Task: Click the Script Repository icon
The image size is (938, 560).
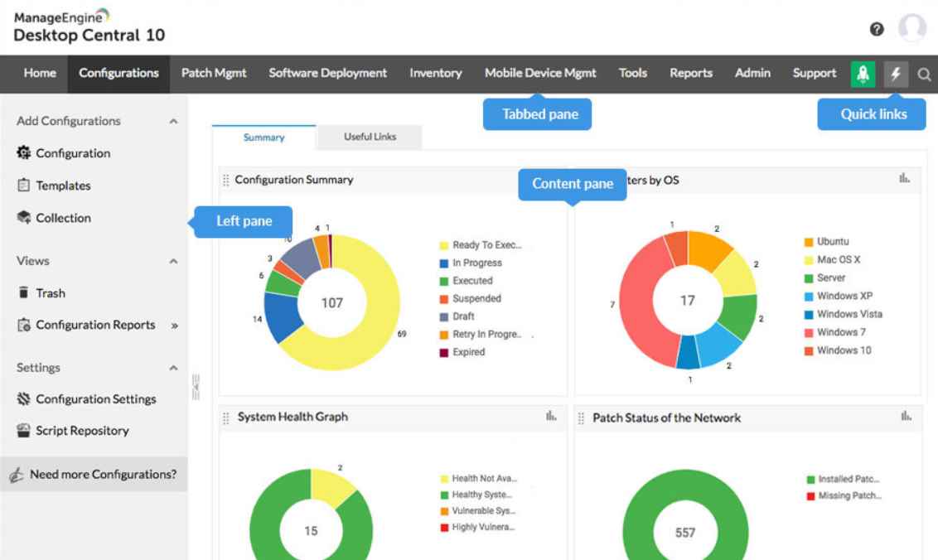Action: tap(23, 430)
